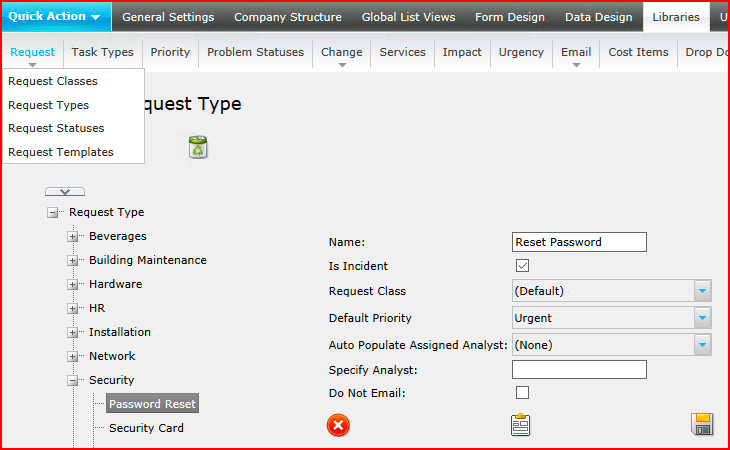Click the Specify Analyst input field
This screenshot has width=730, height=450.
(579, 369)
